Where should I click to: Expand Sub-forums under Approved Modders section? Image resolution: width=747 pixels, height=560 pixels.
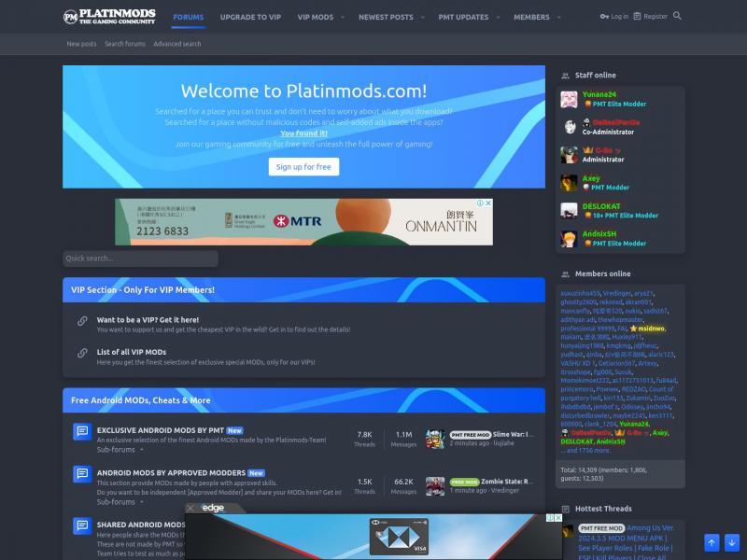pos(120,502)
